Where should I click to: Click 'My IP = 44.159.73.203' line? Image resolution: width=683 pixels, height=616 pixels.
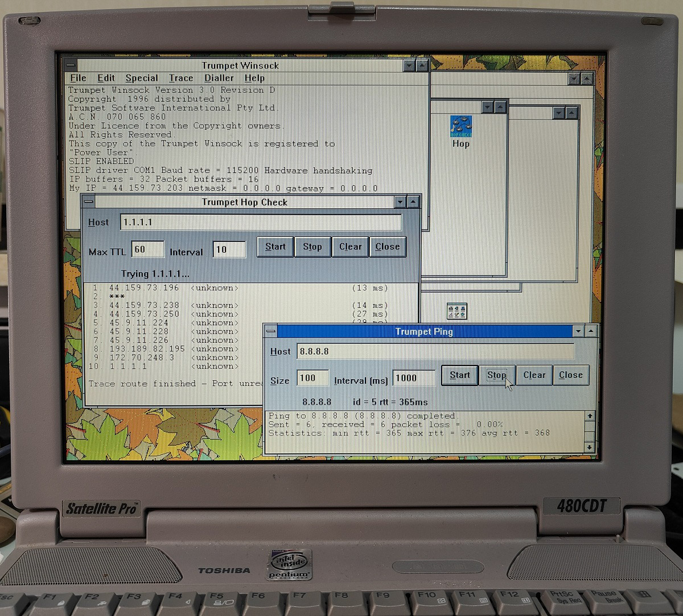(223, 188)
